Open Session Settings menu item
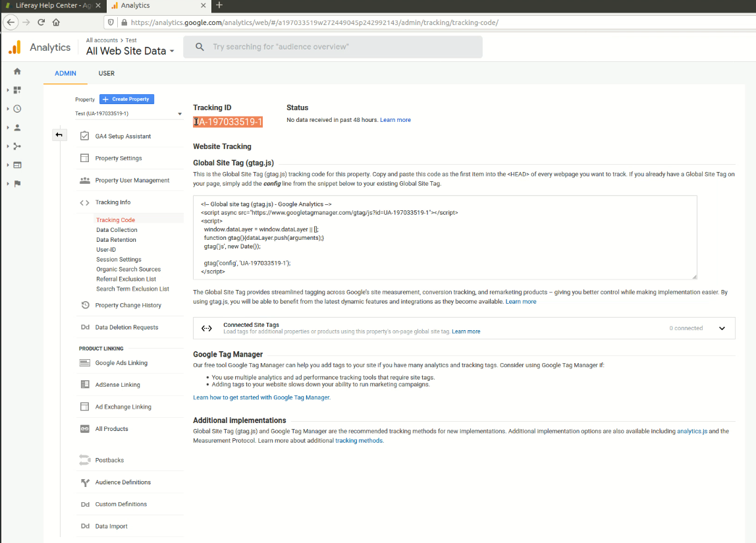The image size is (756, 543). coord(119,259)
